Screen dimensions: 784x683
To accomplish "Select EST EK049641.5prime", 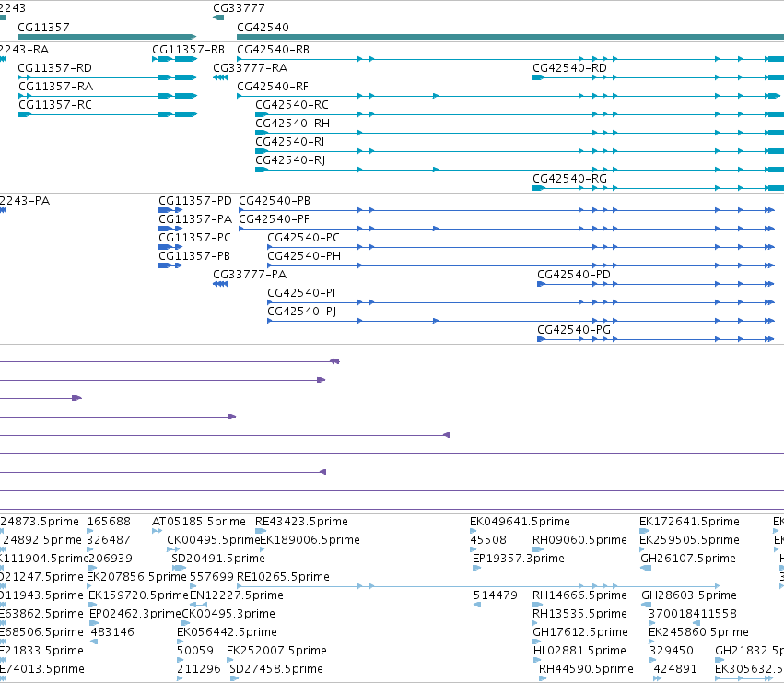I will [520, 522].
